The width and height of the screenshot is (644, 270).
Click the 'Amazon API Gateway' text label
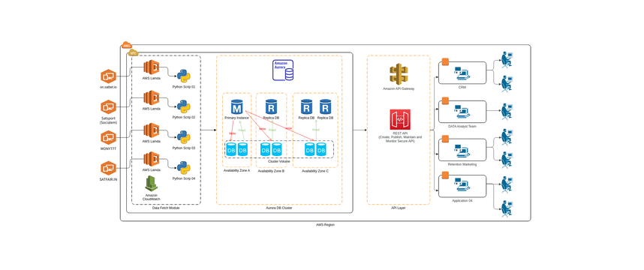399,88
